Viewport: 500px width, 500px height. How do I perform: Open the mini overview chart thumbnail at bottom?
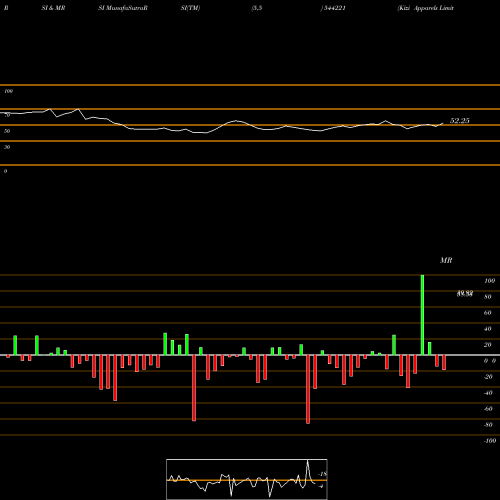tap(247, 479)
